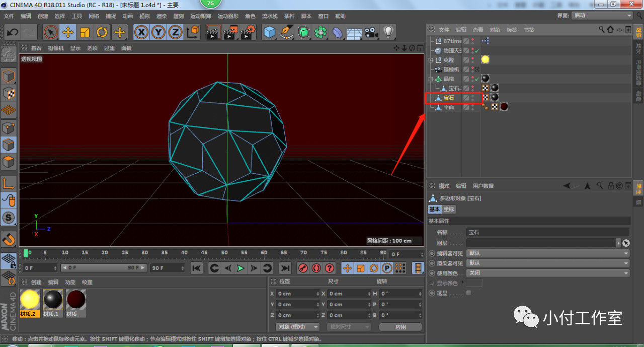Image resolution: width=644 pixels, height=347 pixels.
Task: Expand the 克隆 object in tree
Action: (431, 60)
